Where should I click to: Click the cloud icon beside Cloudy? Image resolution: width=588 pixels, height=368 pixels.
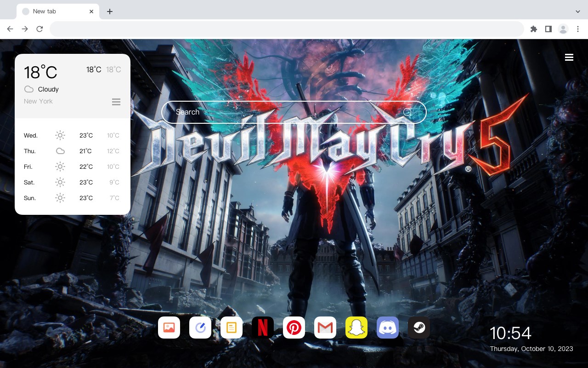point(29,89)
